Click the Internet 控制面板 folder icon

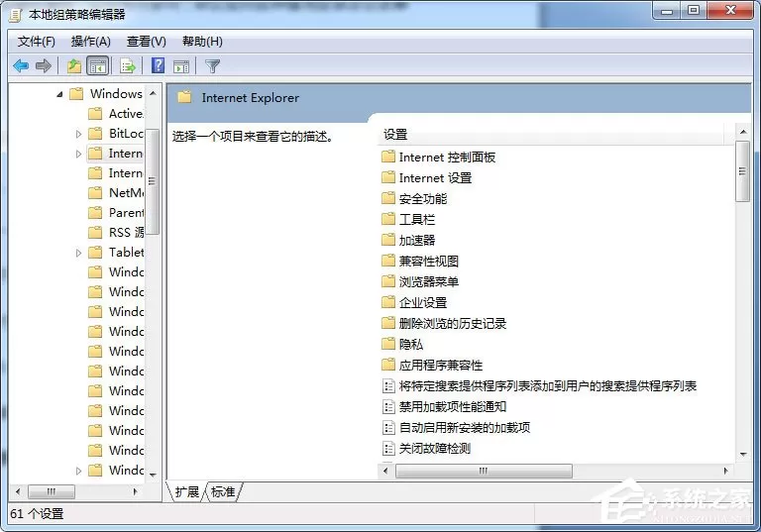point(388,158)
